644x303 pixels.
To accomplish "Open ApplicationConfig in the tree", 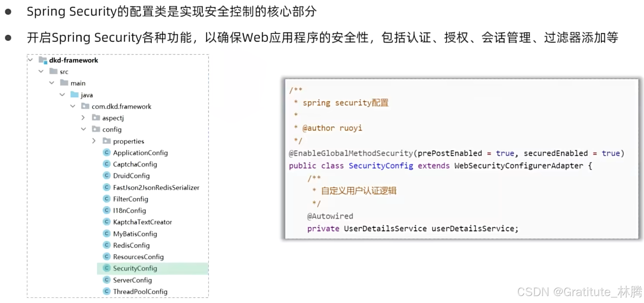I will click(x=140, y=153).
